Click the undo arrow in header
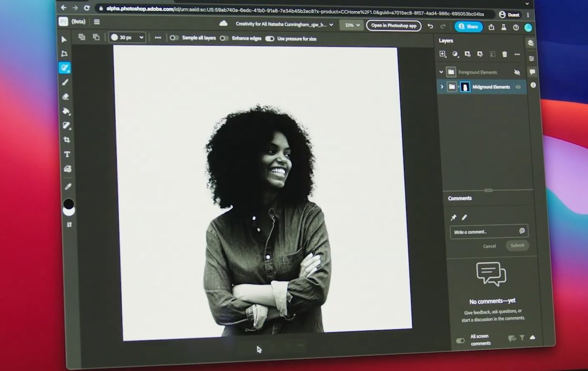The height and width of the screenshot is (371, 588). coord(430,26)
